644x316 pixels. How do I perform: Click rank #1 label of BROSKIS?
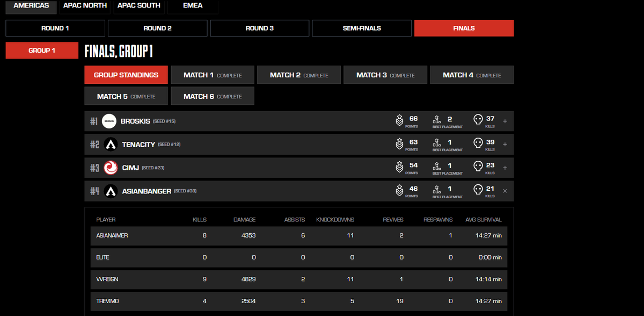(x=94, y=121)
